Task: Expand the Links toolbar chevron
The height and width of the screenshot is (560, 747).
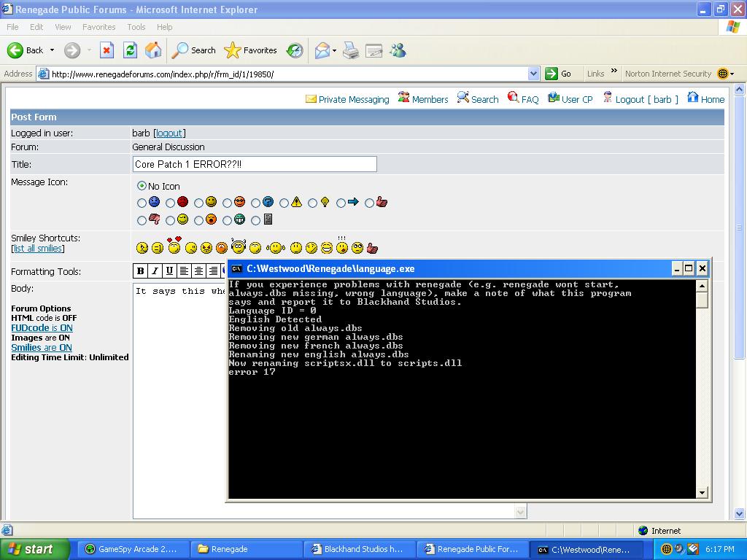Action: pos(614,73)
